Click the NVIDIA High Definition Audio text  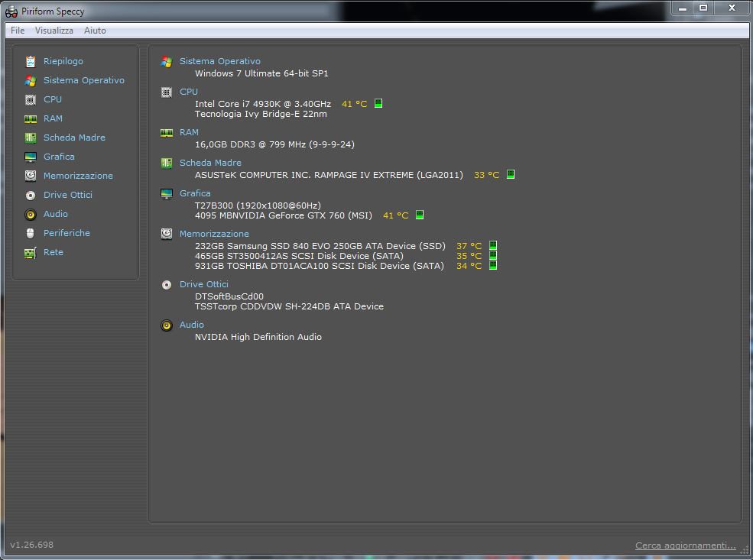point(258,338)
